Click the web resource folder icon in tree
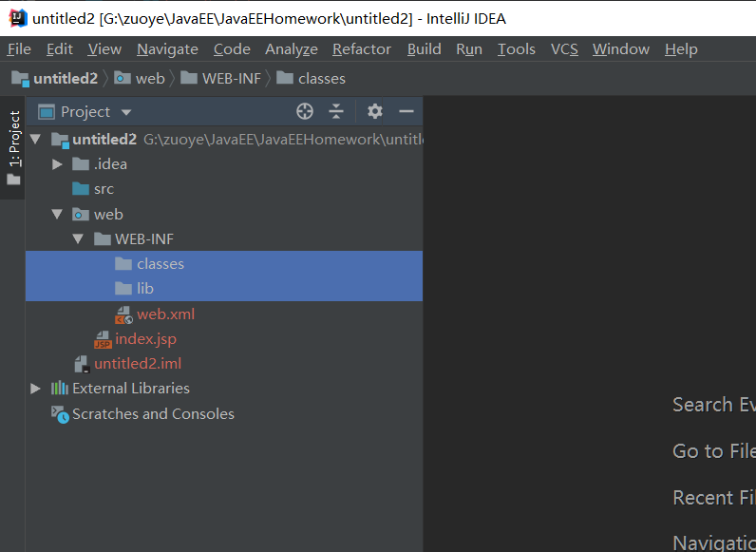 coord(81,214)
